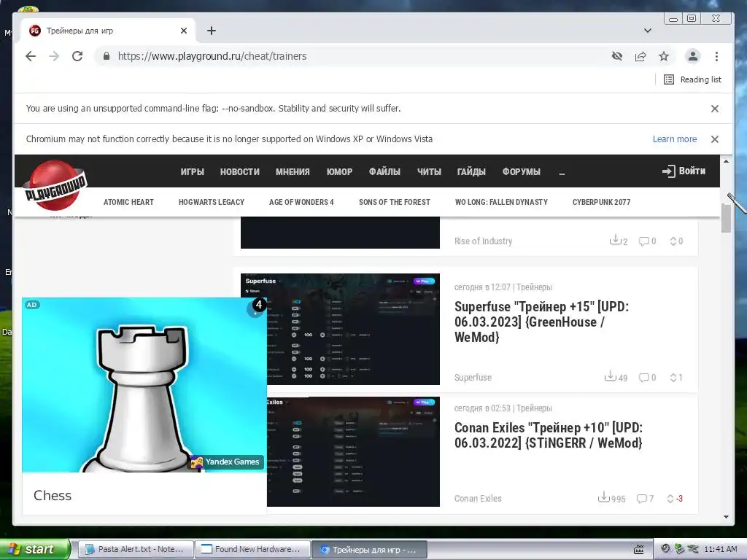Click the Conan Exiles comments icon
Screen dimensions: 747x560
[x=642, y=498]
